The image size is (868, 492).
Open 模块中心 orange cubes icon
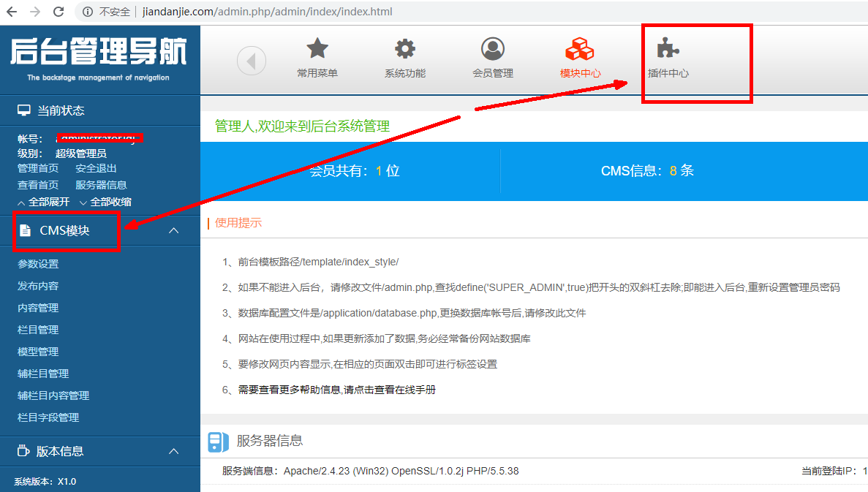(580, 49)
